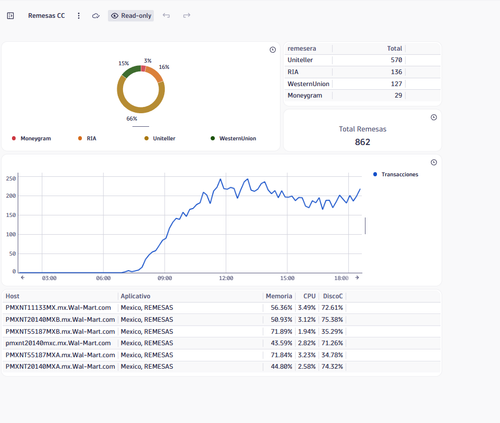Screen dimensions: 500x423
Task: Toggle the Read-only mode button
Action: (131, 16)
